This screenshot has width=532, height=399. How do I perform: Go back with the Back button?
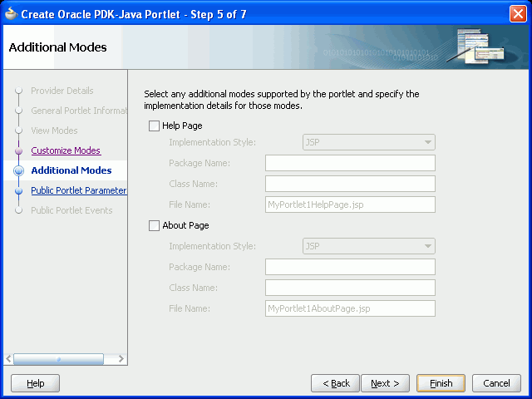[x=335, y=383]
